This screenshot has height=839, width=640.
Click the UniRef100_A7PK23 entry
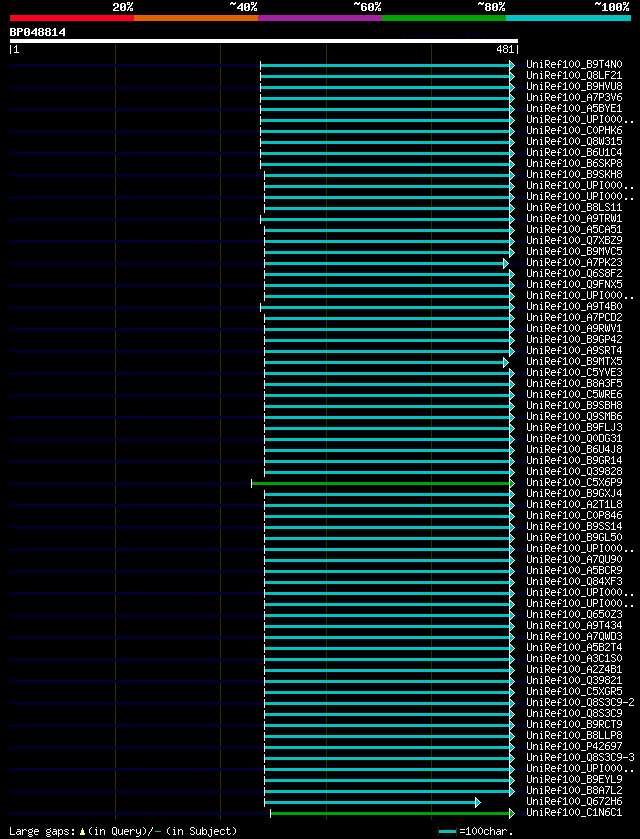click(x=574, y=263)
